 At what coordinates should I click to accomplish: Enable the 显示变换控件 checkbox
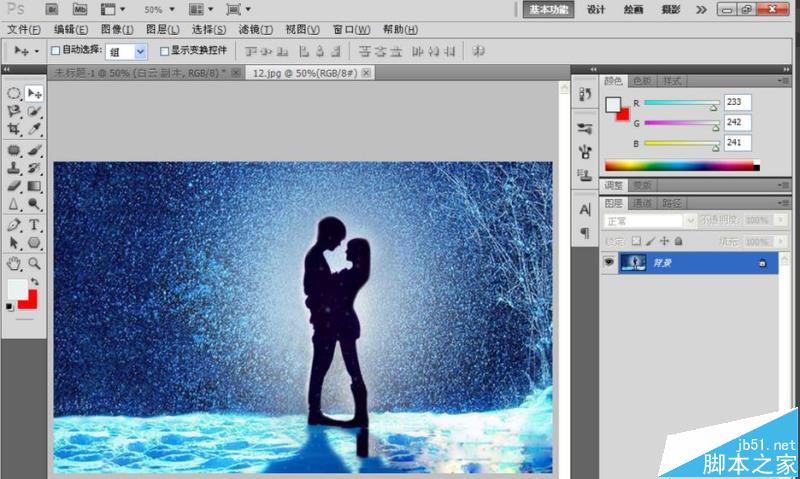164,51
